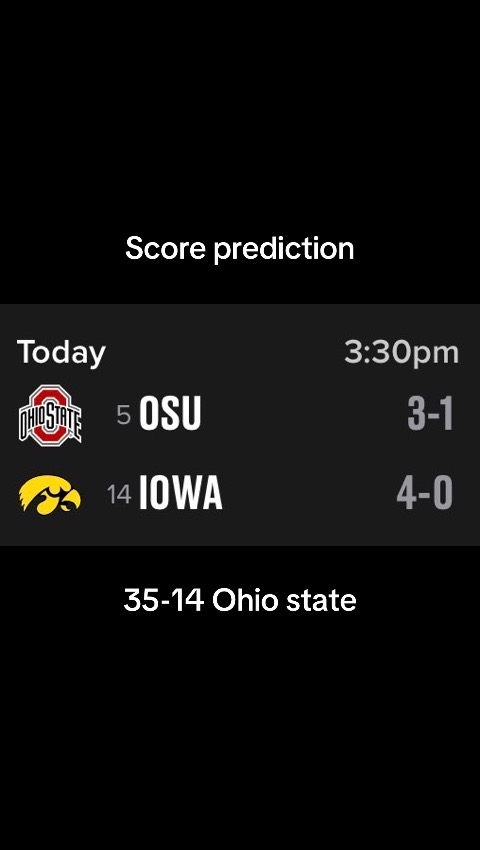The height and width of the screenshot is (850, 480).
Task: Click the black area below the 35-14 caption
Action: coord(240,732)
